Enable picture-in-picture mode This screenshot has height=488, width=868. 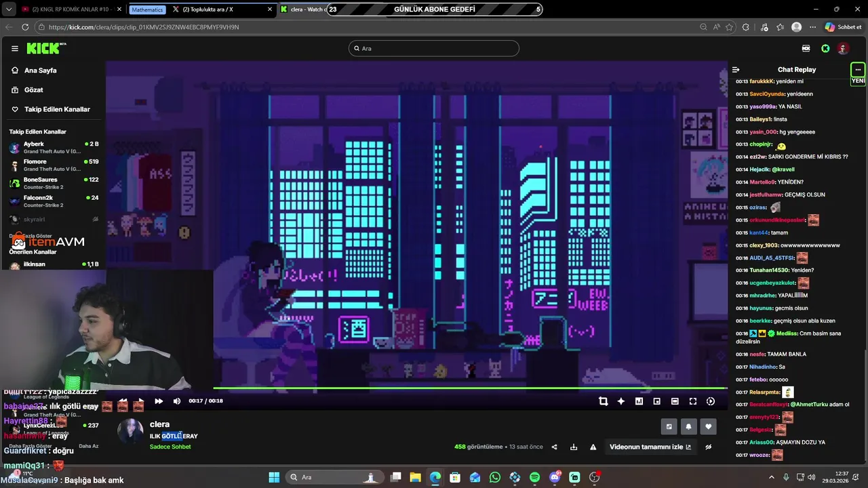656,401
